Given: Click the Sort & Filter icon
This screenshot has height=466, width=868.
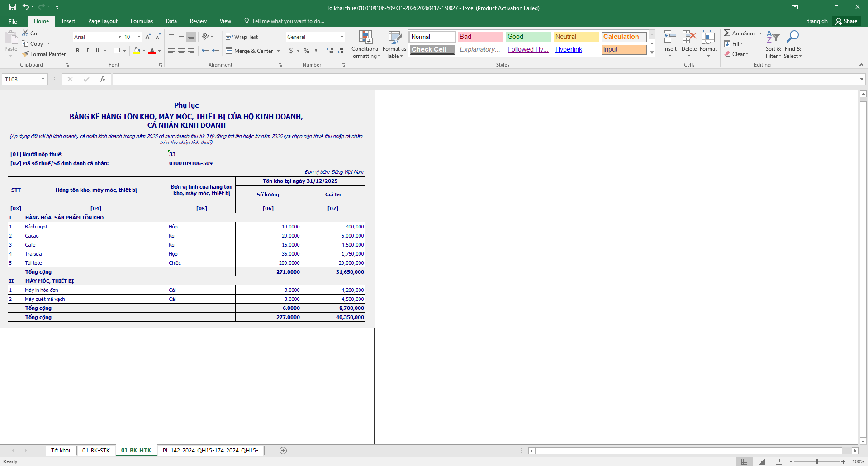Looking at the screenshot, I should [x=773, y=45].
